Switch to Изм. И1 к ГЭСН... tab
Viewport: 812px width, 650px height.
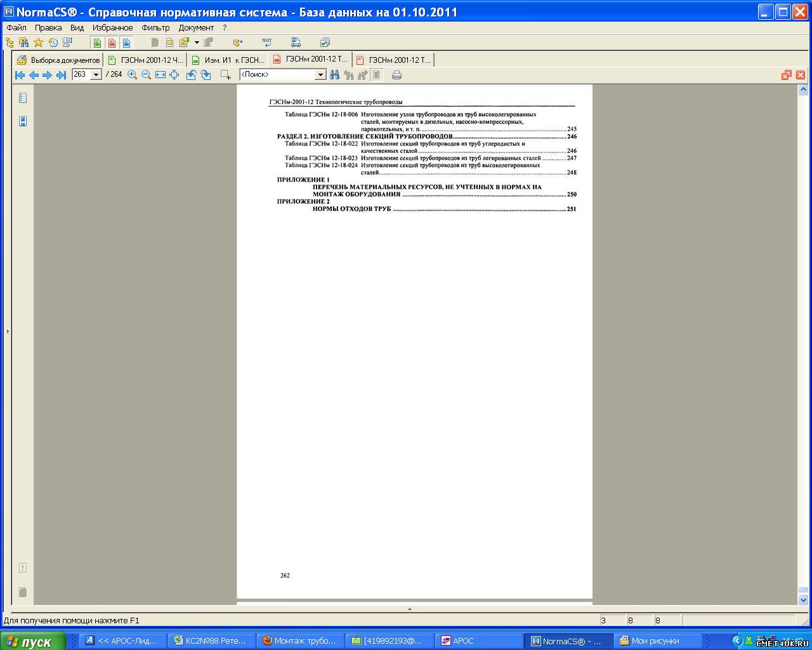point(228,60)
